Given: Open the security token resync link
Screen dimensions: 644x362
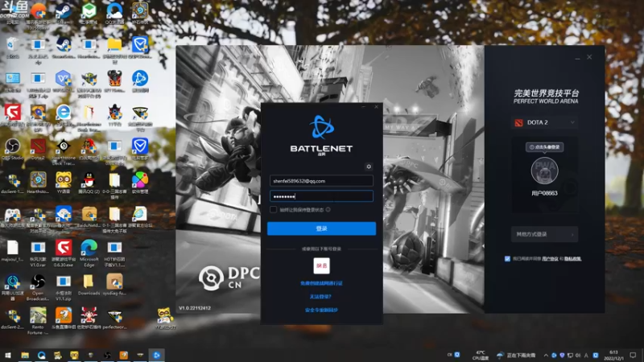Looking at the screenshot, I should click(321, 310).
